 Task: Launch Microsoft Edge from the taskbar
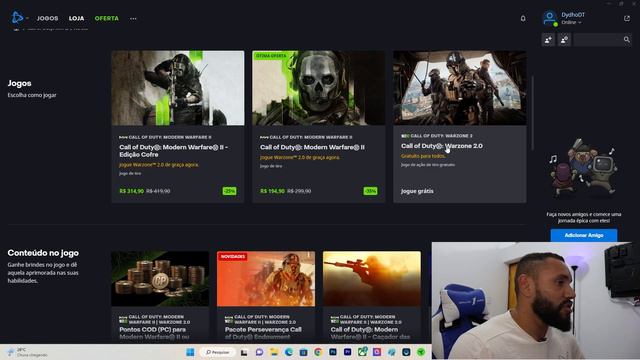[289, 352]
